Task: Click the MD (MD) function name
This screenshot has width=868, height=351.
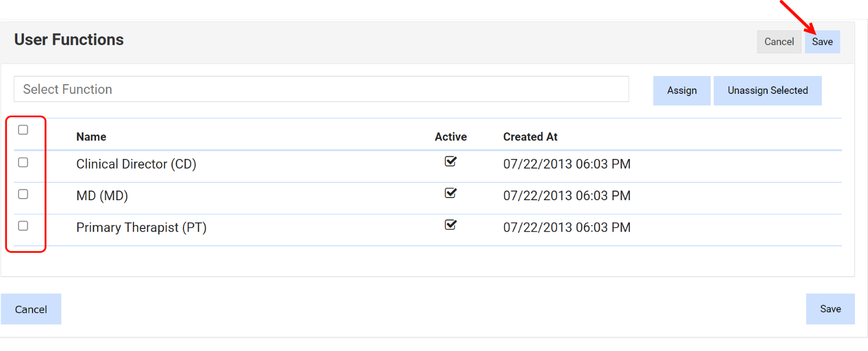Action: pos(102,196)
